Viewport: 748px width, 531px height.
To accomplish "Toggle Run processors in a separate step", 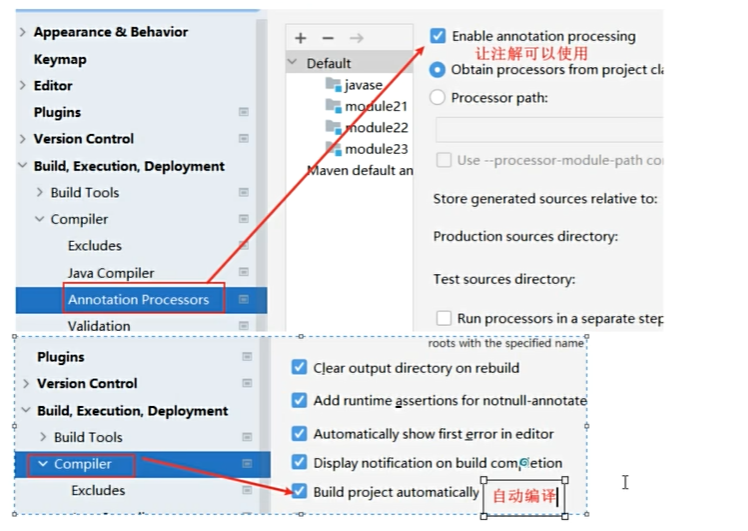I will (444, 318).
